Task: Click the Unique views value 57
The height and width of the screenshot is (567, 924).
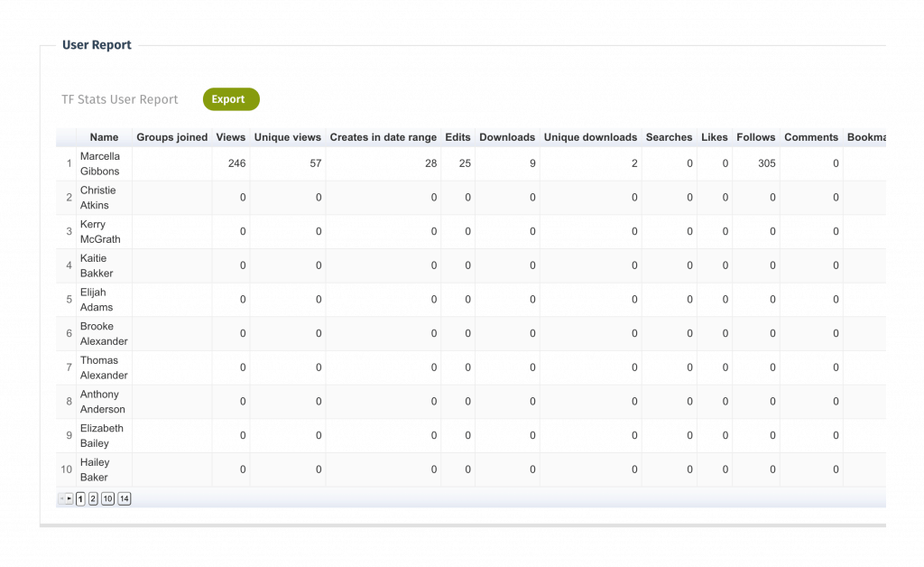Action: point(316,163)
